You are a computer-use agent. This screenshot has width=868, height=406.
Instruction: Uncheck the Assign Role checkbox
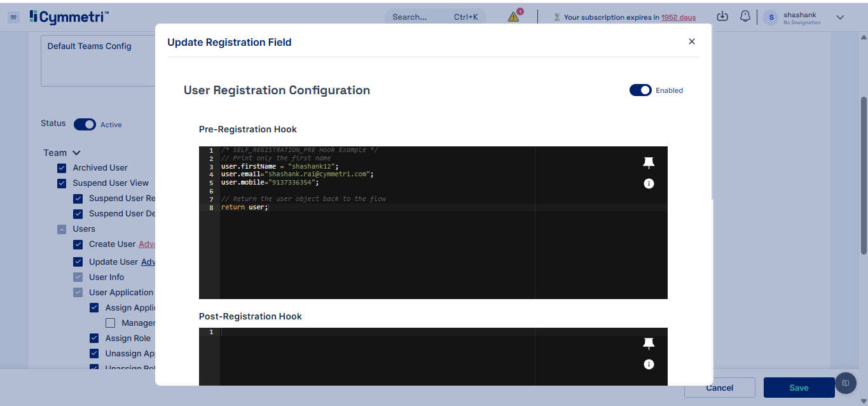point(94,339)
